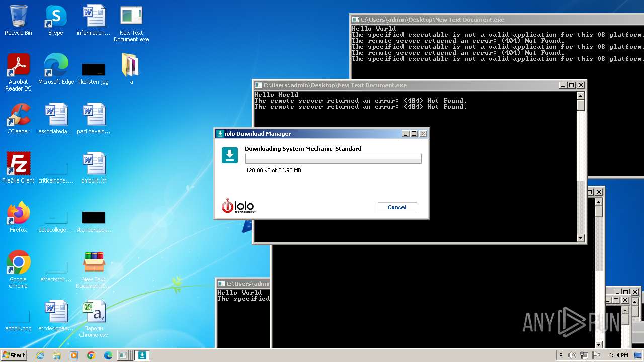Click '120.00 KB of 56.95 MB' status text
Image resolution: width=644 pixels, height=362 pixels.
click(273, 170)
